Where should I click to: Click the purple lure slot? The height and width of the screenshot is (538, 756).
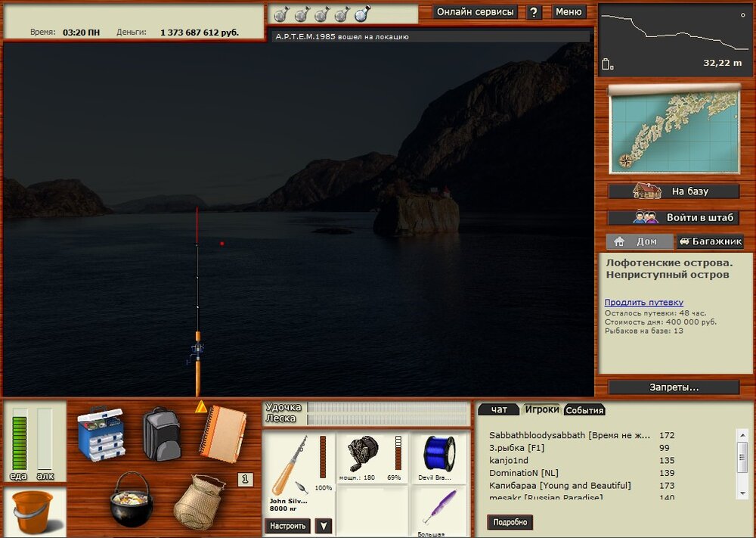(440, 508)
